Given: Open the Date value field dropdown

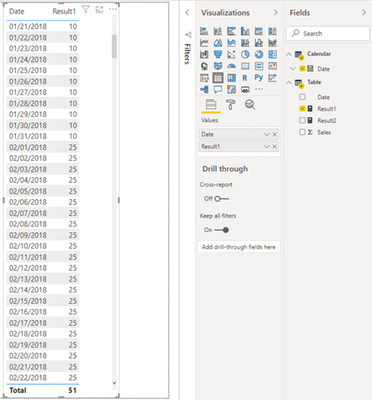Looking at the screenshot, I should coord(266,134).
